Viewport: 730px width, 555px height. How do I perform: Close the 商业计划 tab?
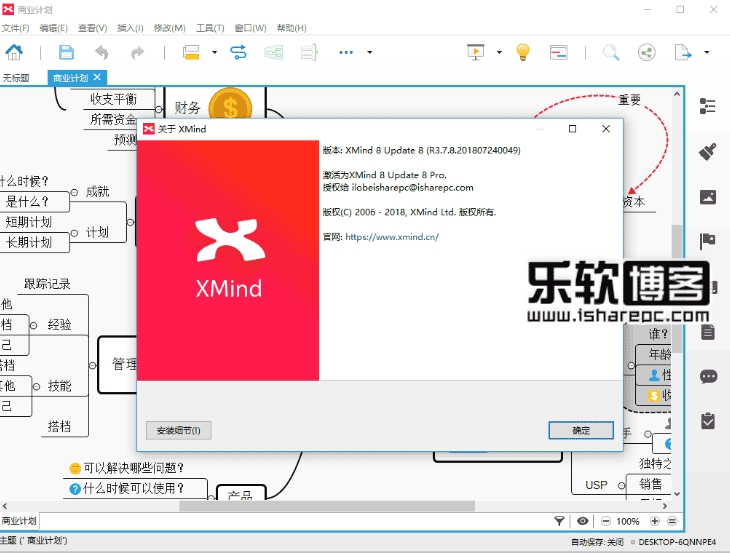click(x=97, y=77)
